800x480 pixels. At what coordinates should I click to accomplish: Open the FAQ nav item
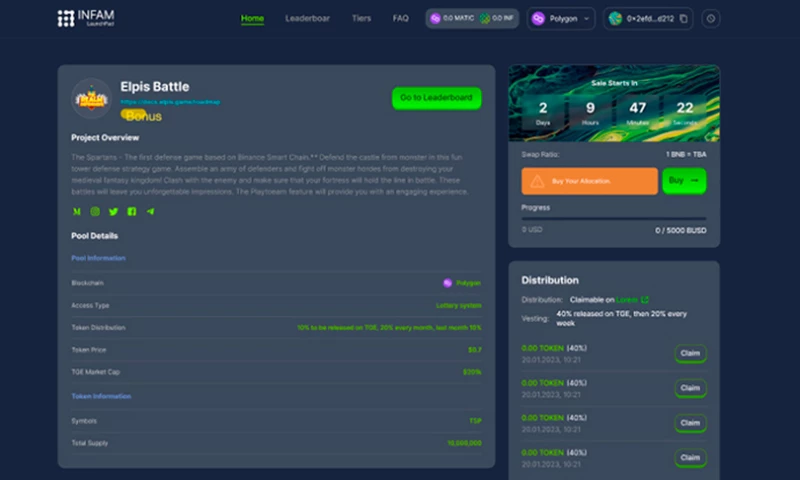[401, 18]
